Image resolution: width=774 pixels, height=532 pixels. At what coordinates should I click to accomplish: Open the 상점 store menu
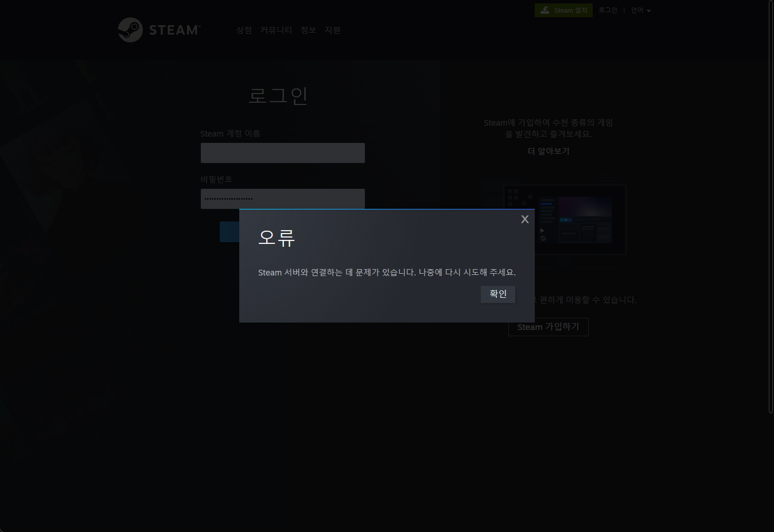coord(244,30)
